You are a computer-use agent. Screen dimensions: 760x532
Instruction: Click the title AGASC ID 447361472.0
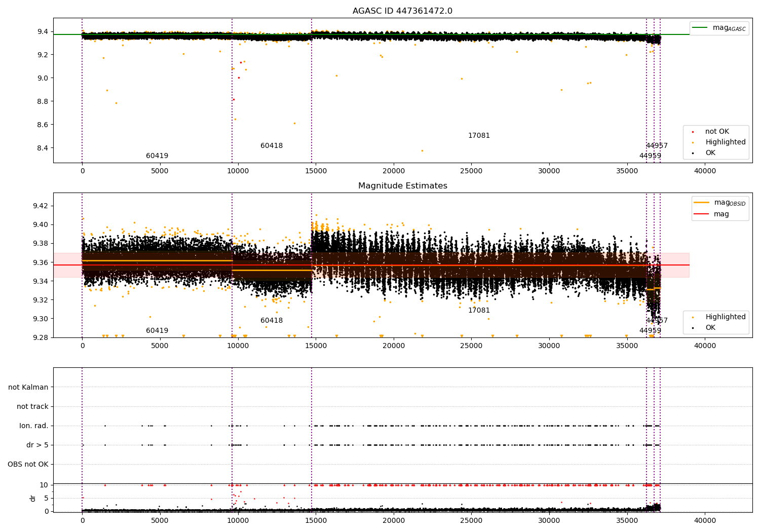point(402,11)
